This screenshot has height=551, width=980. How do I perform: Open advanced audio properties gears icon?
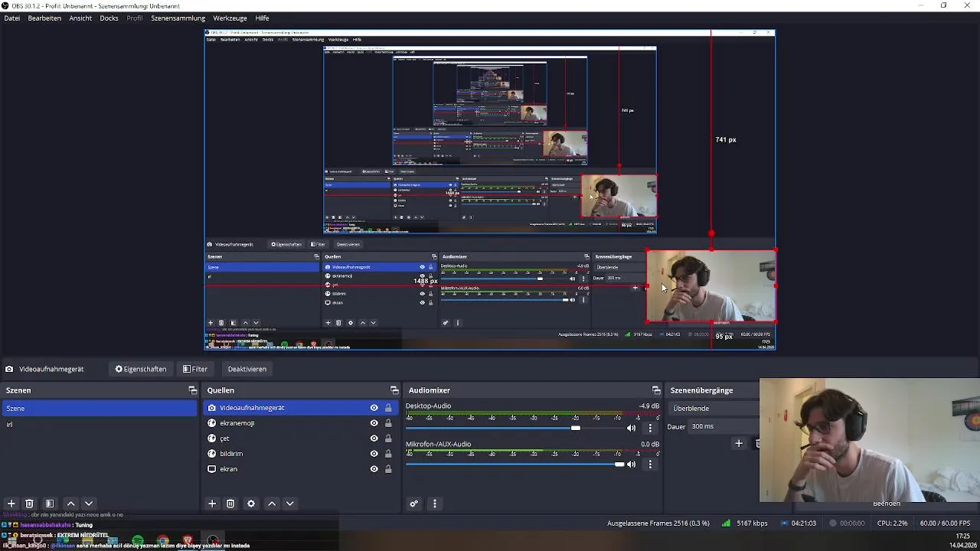tap(414, 504)
